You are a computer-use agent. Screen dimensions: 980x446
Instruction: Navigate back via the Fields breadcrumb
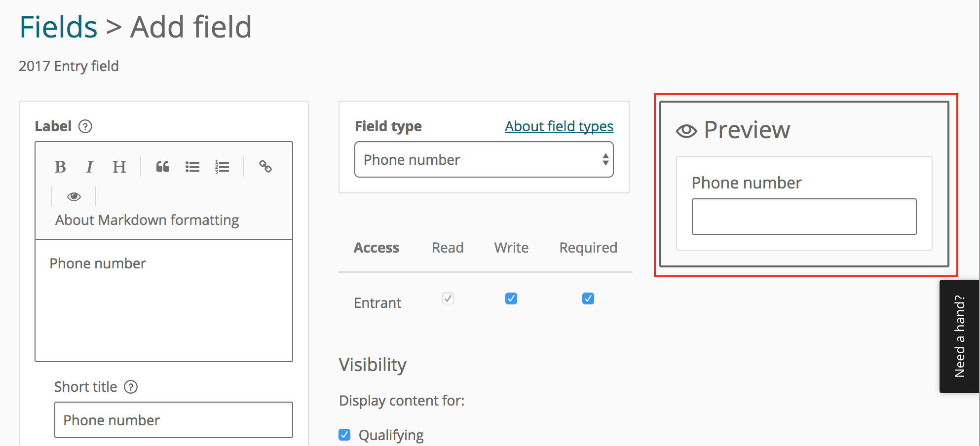(x=58, y=26)
